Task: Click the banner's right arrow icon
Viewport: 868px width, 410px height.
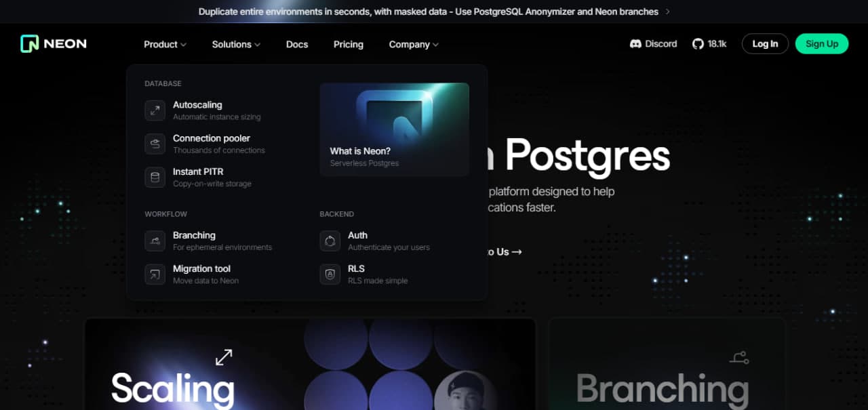Action: pos(668,12)
